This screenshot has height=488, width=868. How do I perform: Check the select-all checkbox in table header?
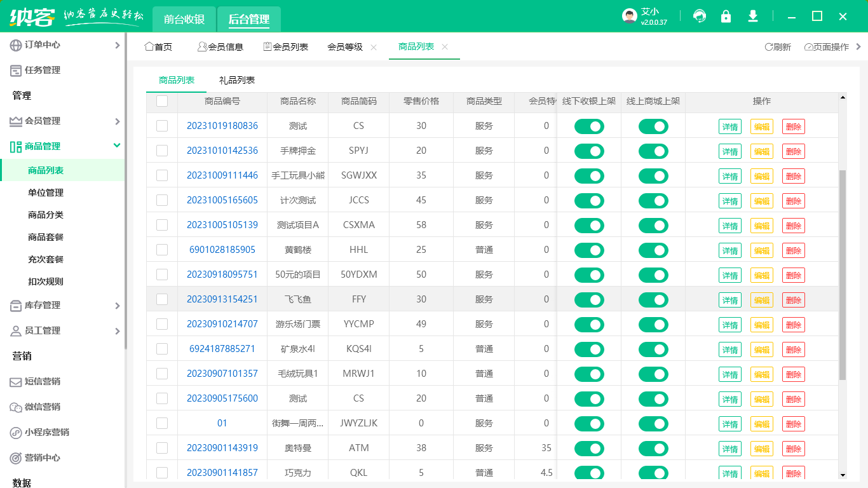(163, 101)
